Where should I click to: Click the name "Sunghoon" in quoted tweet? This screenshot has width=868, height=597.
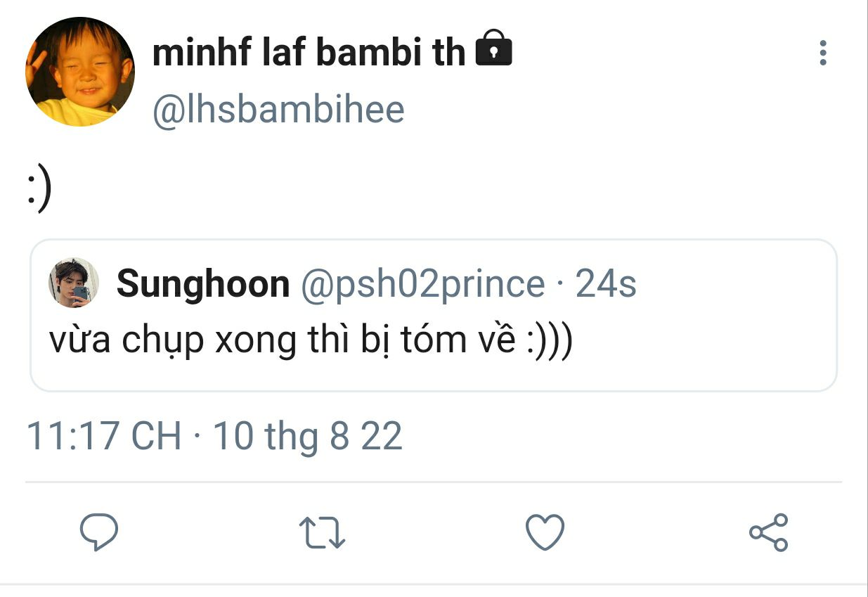click(x=202, y=284)
